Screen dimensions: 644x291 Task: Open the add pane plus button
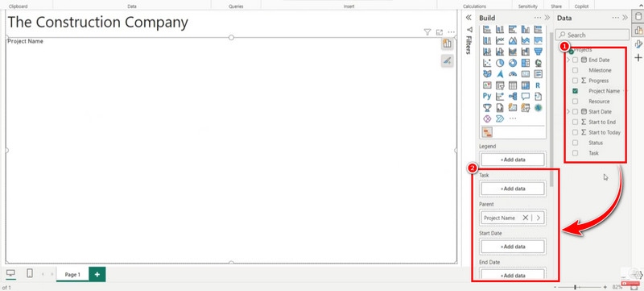point(638,57)
